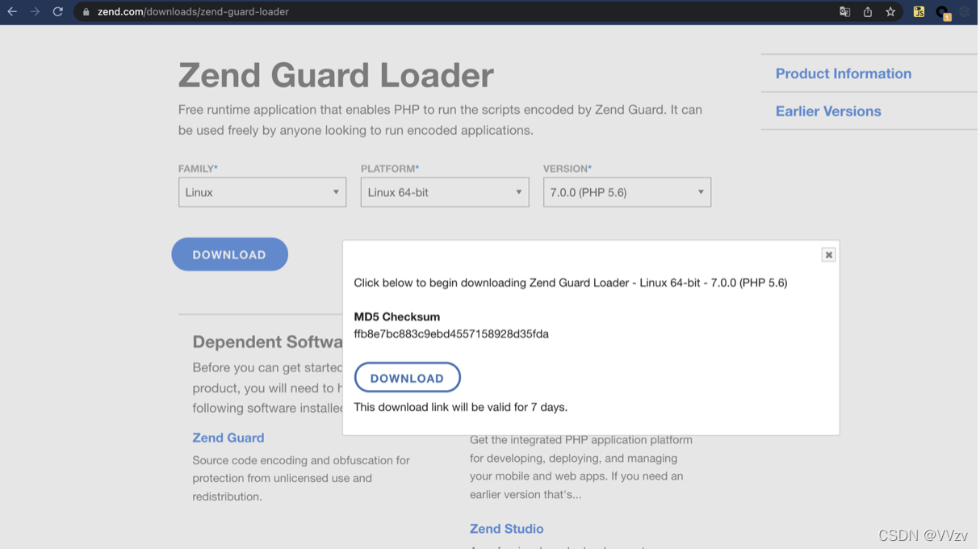Open the PLATFORM dropdown showing Linux 64-bit
980x549 pixels.
444,191
